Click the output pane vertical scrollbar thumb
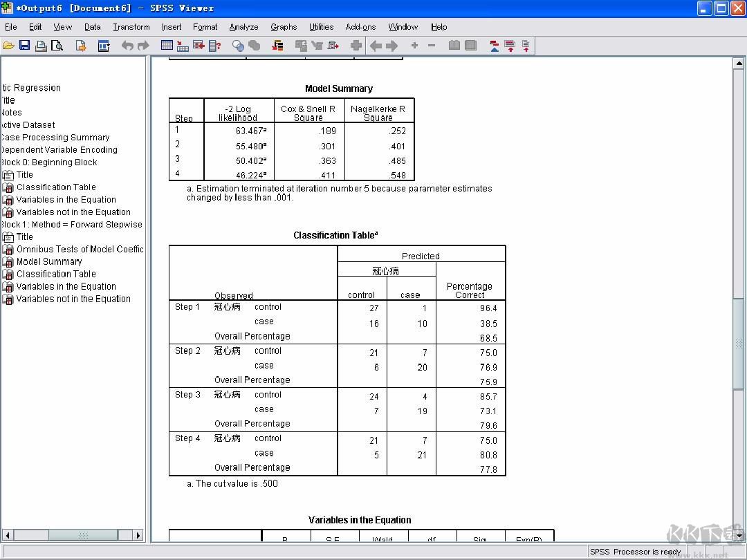747x560 pixels. (739, 344)
